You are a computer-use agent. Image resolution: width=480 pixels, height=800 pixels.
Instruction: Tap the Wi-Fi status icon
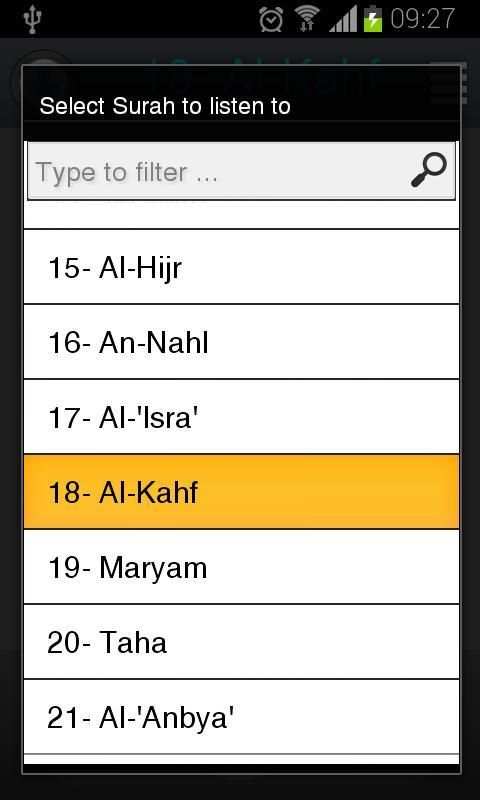(x=306, y=19)
